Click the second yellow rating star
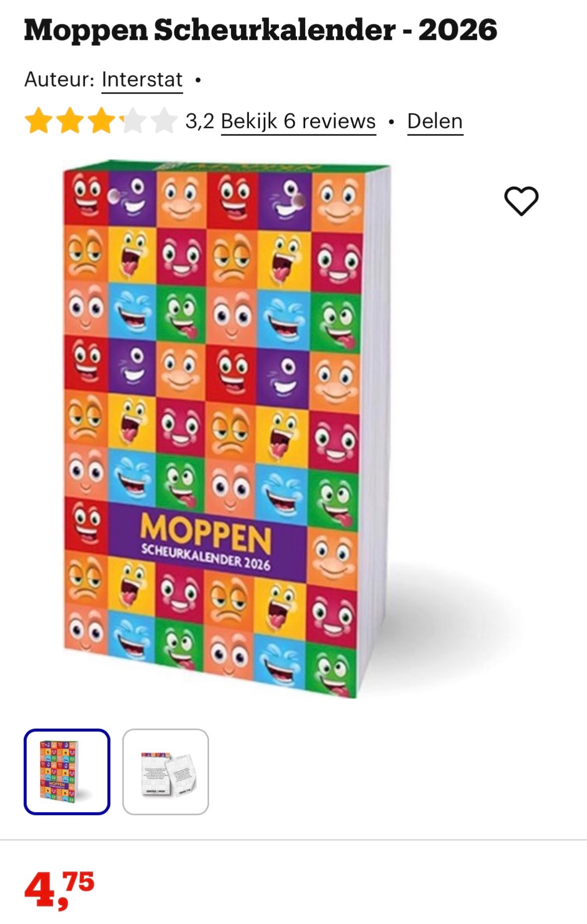The width and height of the screenshot is (587, 924). pos(70,121)
